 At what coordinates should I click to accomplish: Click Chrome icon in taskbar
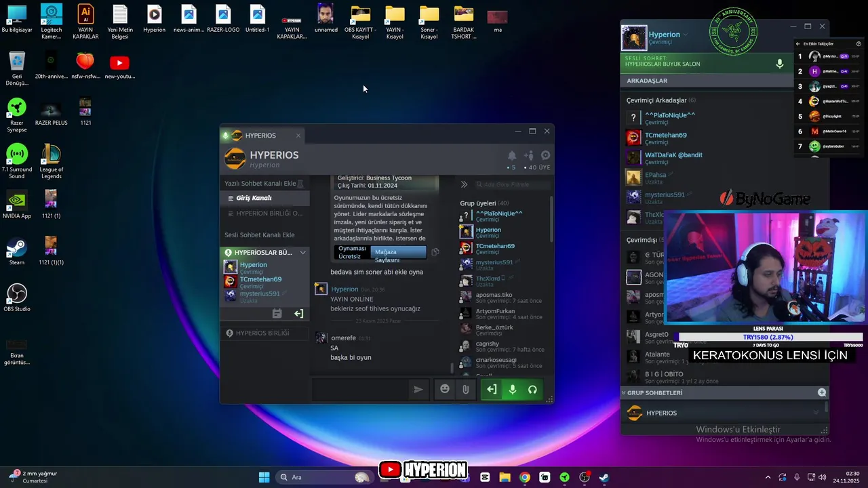(x=525, y=477)
